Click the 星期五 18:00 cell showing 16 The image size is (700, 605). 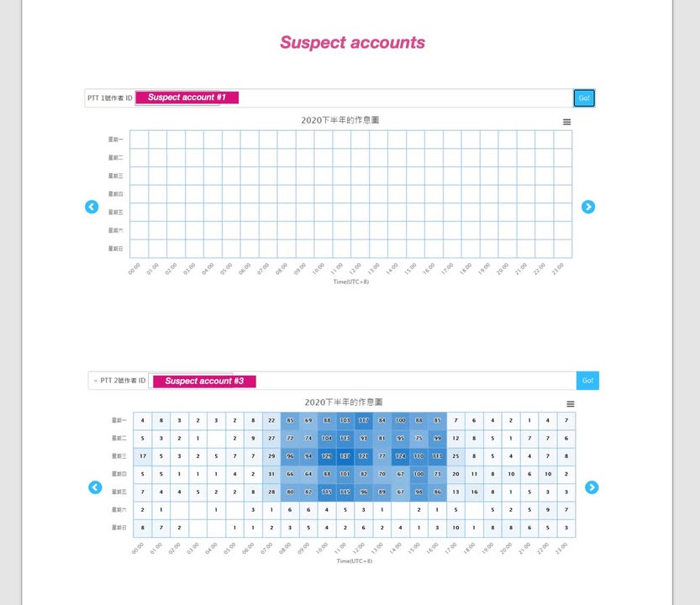pos(474,492)
